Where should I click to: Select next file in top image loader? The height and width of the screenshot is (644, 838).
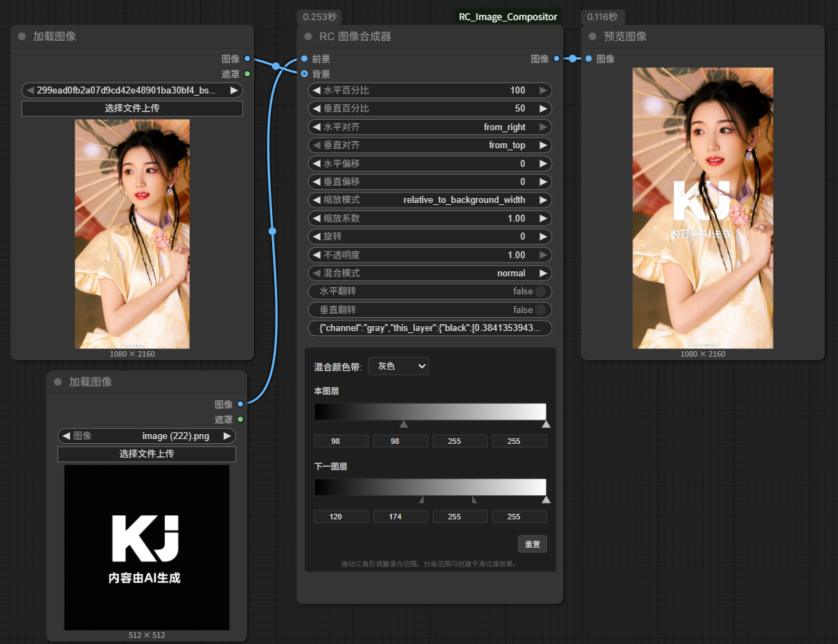234,91
